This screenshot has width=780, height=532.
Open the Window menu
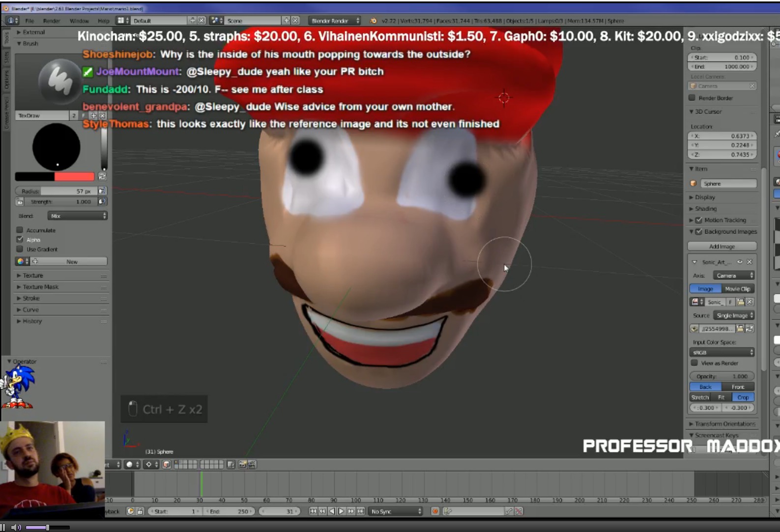tap(79, 21)
